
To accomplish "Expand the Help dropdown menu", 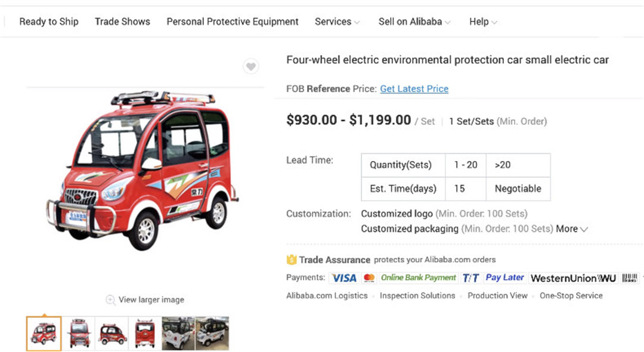I will [x=483, y=21].
